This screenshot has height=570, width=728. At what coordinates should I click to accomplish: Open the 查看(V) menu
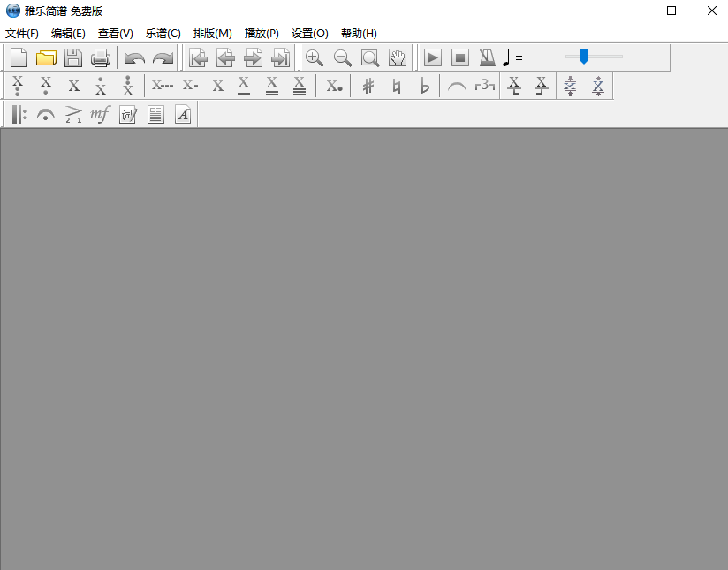(116, 34)
